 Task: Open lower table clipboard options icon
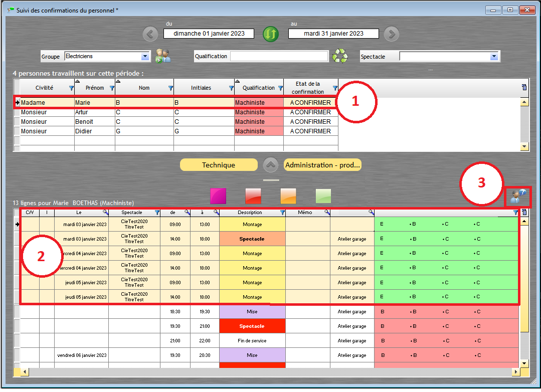pos(524,212)
